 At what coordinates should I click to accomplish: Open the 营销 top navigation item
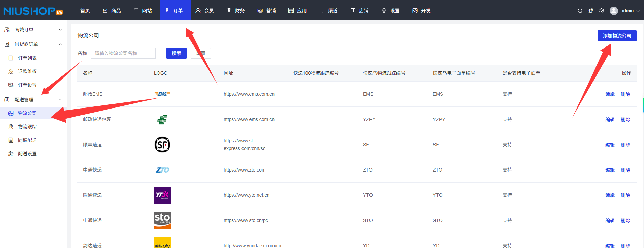266,11
